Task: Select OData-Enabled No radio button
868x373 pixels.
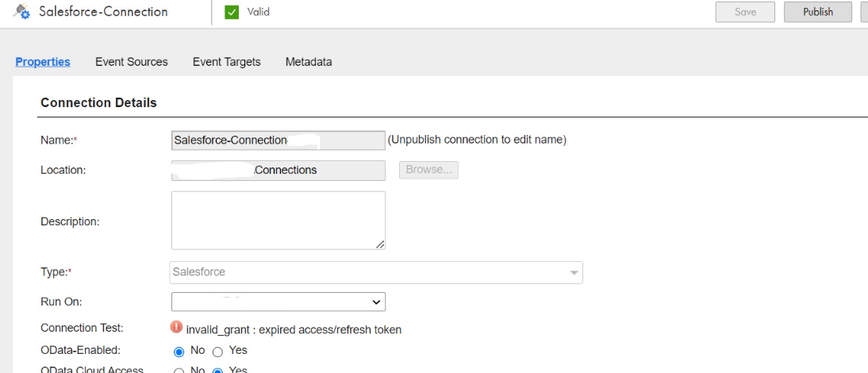Action: [179, 352]
